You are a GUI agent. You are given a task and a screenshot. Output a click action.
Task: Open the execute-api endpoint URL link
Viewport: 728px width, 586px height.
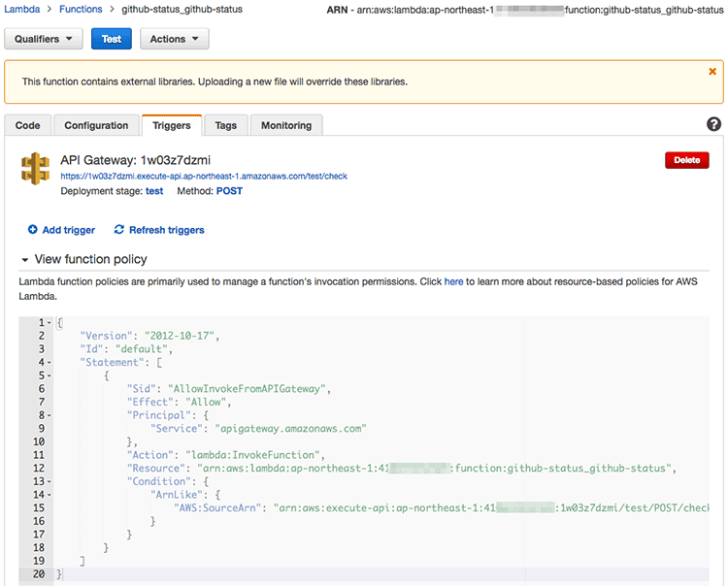(204, 177)
